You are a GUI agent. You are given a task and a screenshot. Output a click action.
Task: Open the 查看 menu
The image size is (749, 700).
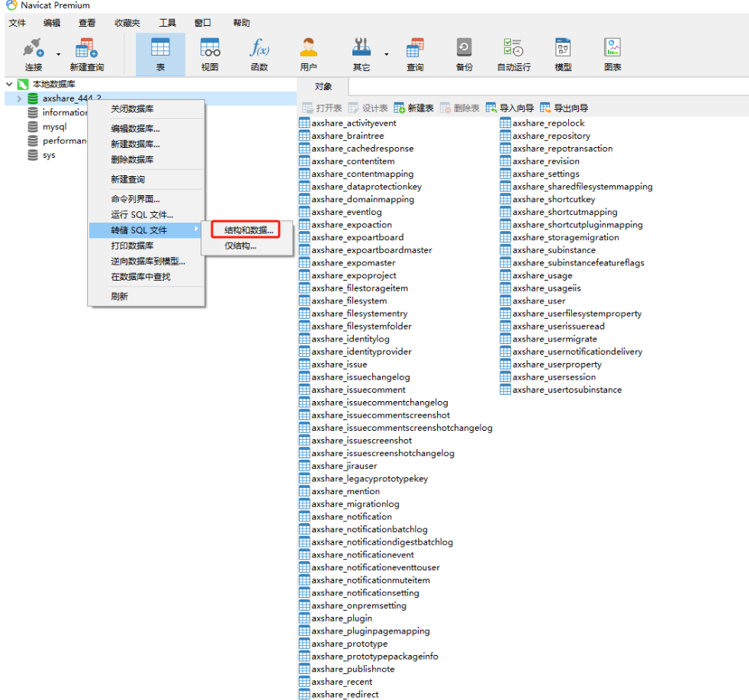coord(87,23)
